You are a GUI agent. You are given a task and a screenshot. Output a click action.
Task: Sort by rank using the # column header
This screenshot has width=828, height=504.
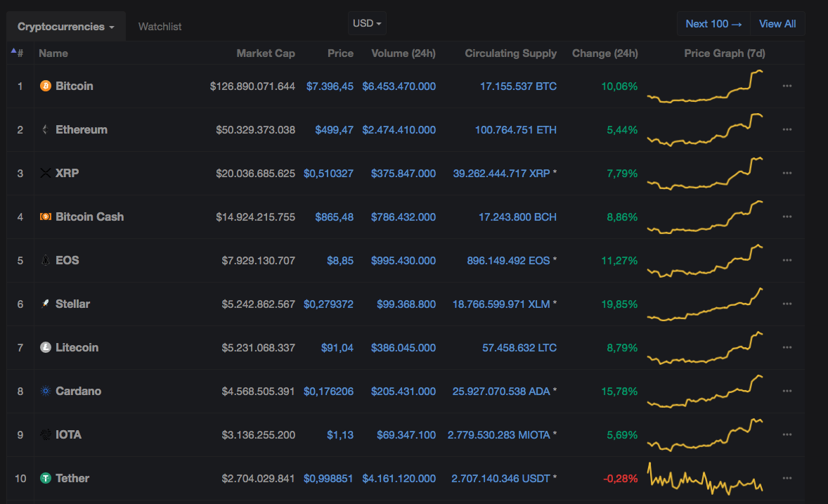20,53
